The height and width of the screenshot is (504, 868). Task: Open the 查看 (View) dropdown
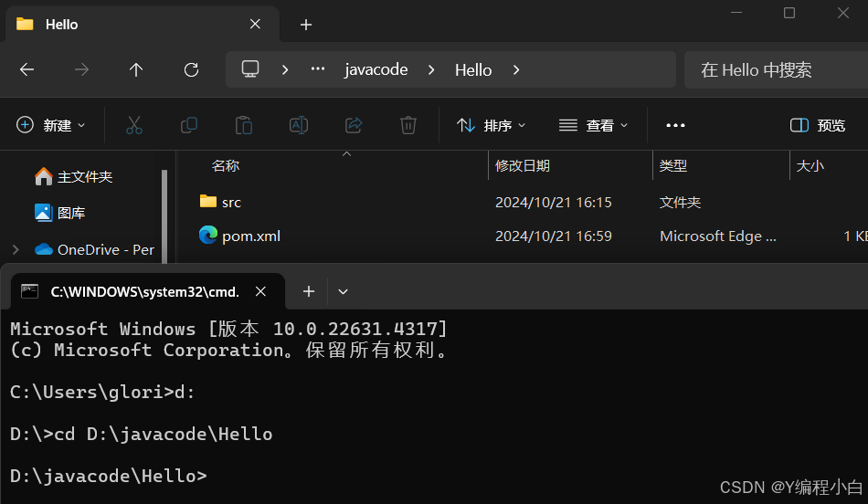(x=593, y=126)
